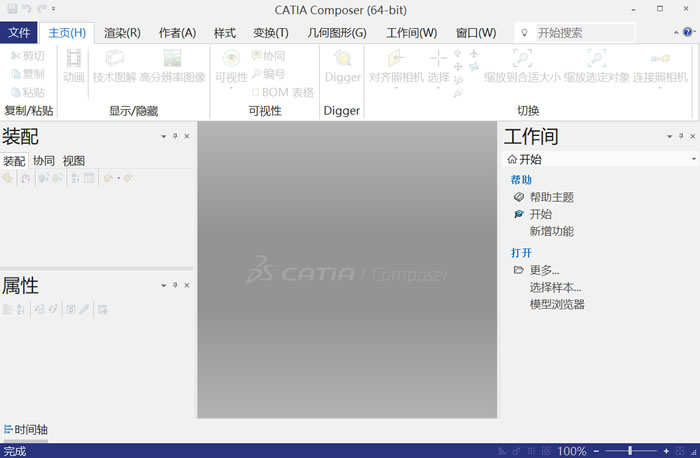Click 缩放到合适大小 zoom to fit icon
The width and height of the screenshot is (700, 458).
click(x=521, y=59)
